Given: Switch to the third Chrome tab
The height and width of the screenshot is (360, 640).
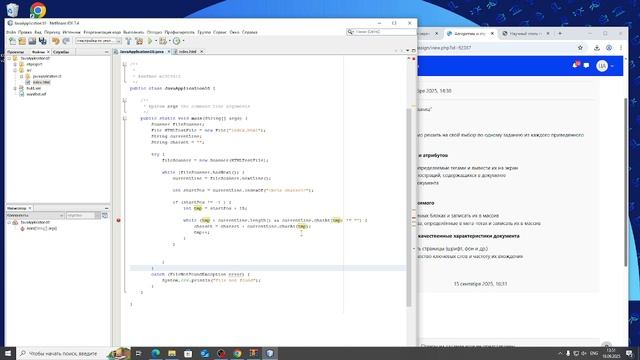Looking at the screenshot, I should [525, 33].
